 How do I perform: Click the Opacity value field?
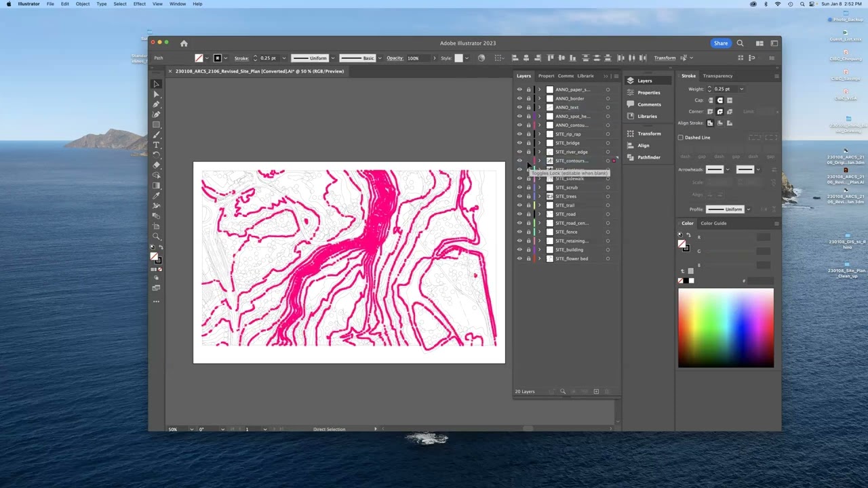[417, 58]
